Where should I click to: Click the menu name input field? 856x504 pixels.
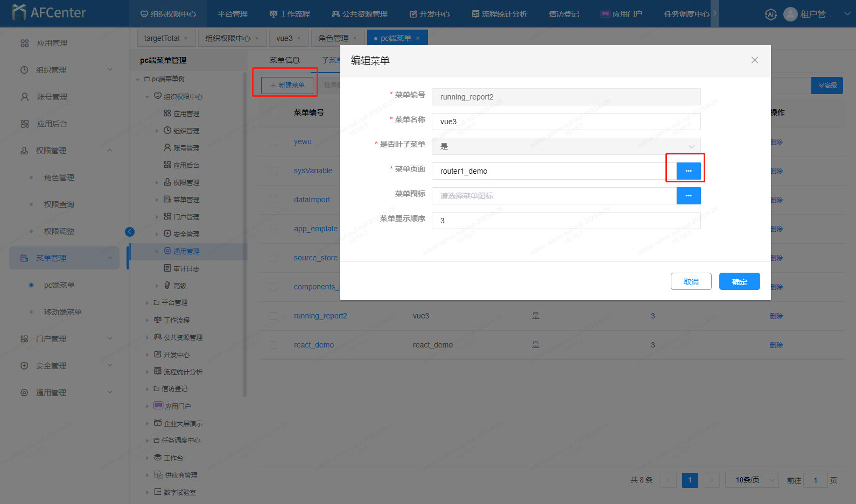(x=565, y=122)
